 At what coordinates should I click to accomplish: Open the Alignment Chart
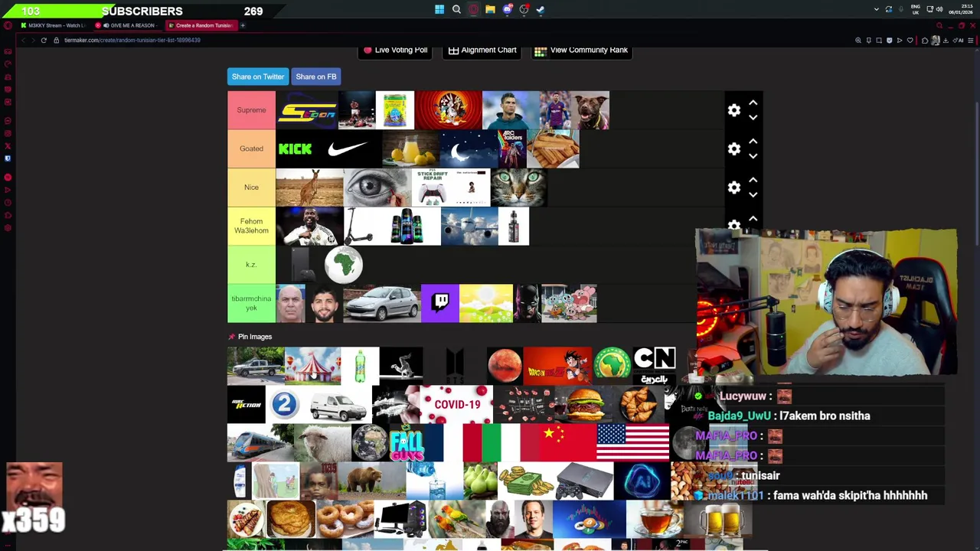(x=482, y=51)
